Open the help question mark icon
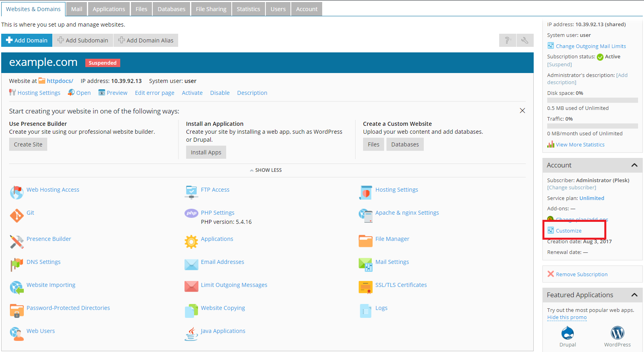 [507, 40]
